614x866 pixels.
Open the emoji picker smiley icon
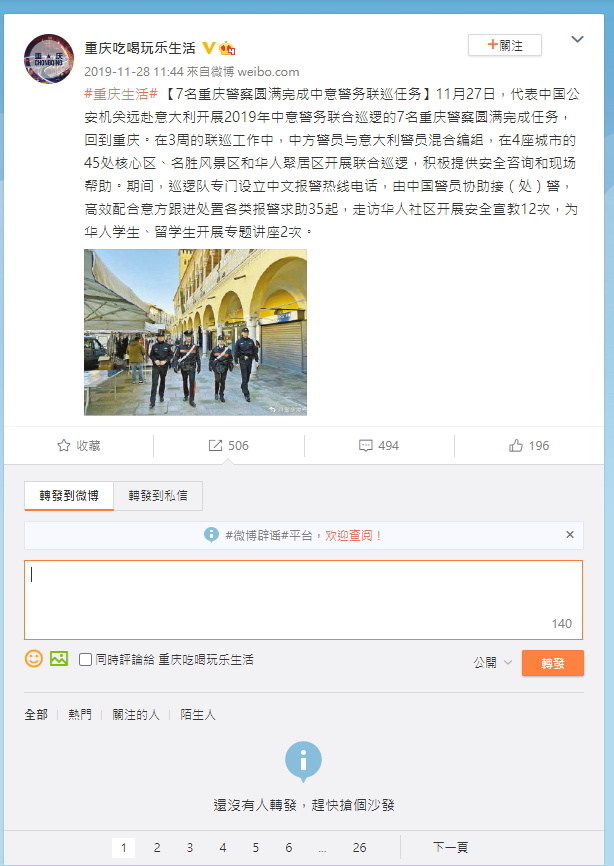34,658
